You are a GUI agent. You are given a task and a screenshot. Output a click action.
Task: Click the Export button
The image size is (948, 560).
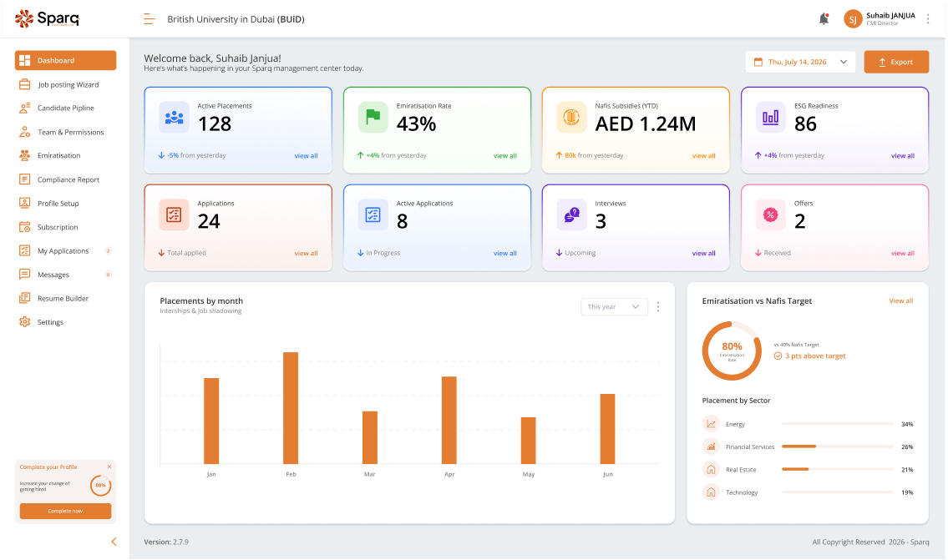[896, 62]
